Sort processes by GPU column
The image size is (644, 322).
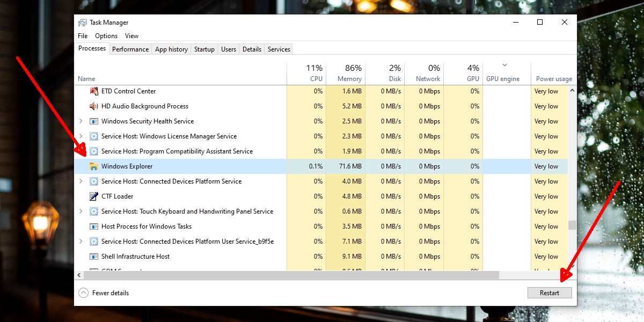tap(463, 74)
